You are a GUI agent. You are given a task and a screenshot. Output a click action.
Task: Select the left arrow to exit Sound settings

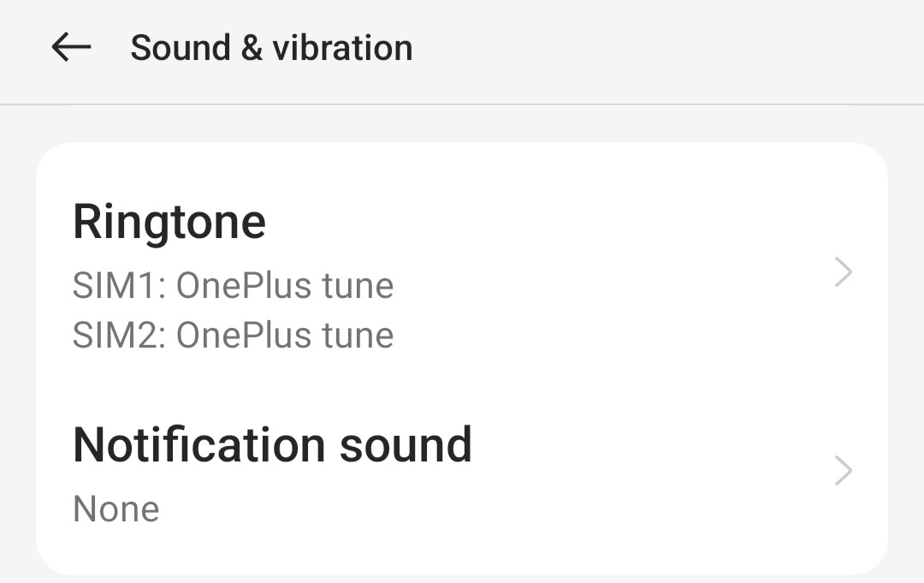[x=73, y=47]
